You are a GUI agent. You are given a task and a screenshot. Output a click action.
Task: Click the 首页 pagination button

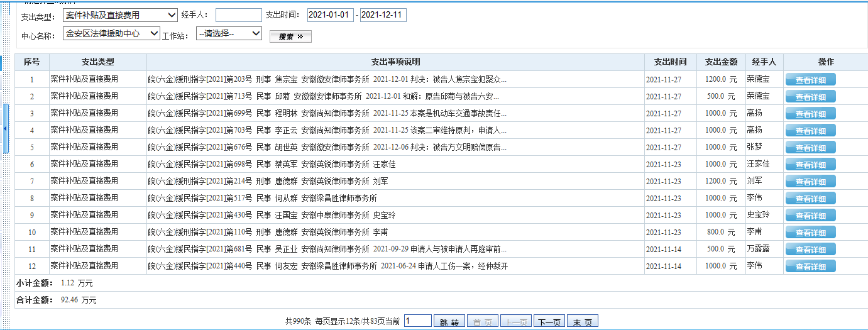(483, 322)
